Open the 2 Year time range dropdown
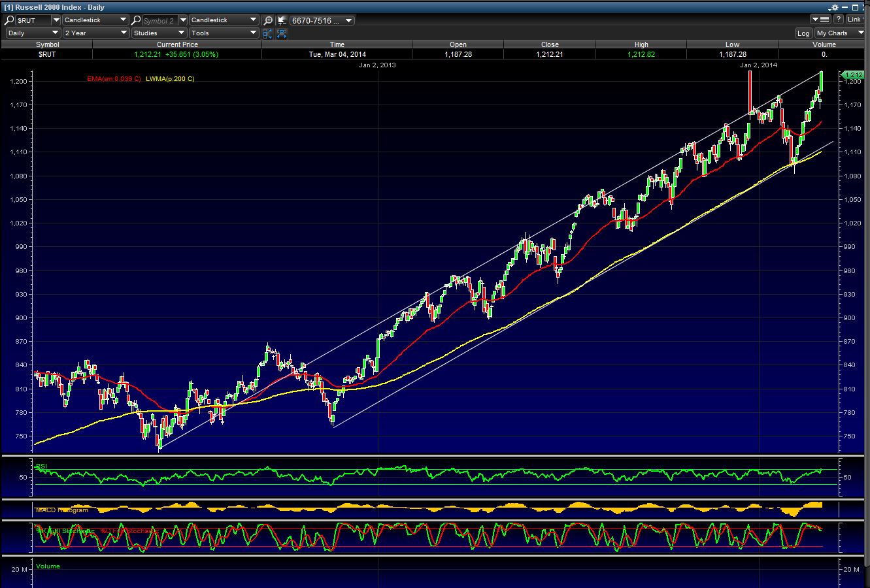 [95, 33]
